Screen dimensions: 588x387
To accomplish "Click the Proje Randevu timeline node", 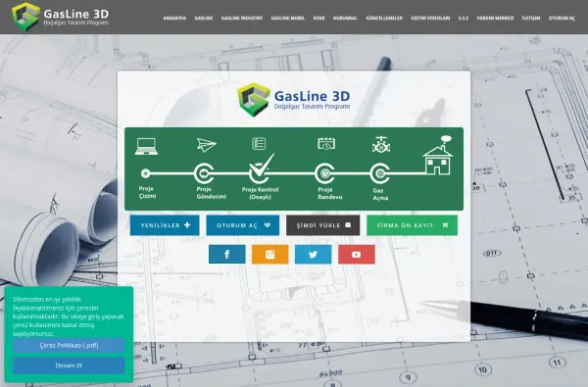I will tap(324, 173).
